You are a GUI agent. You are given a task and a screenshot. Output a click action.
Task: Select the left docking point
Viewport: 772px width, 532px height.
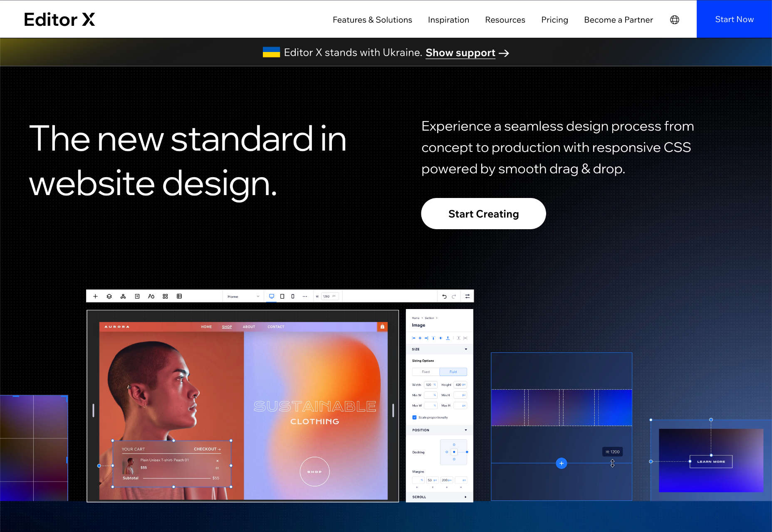[447, 452]
